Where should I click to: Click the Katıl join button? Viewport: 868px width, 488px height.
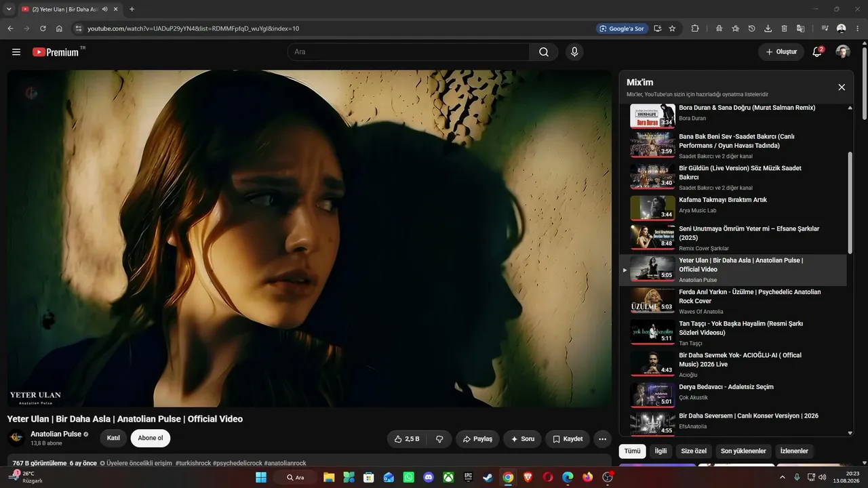coord(113,439)
